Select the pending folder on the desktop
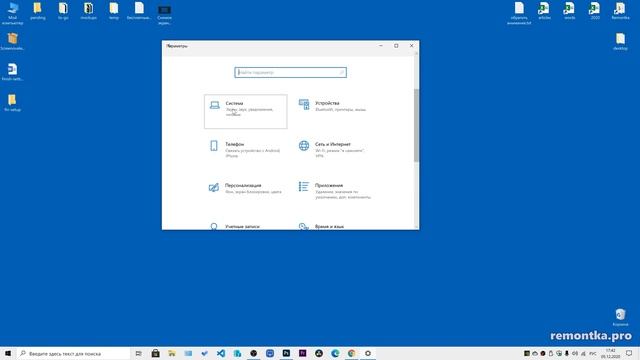The width and height of the screenshot is (640, 360). (38, 11)
